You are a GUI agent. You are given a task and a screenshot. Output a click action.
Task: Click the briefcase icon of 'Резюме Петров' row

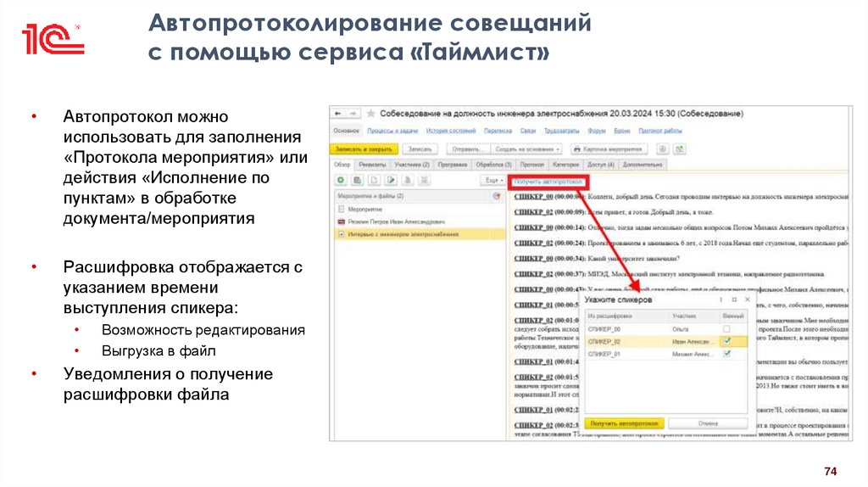click(x=341, y=221)
